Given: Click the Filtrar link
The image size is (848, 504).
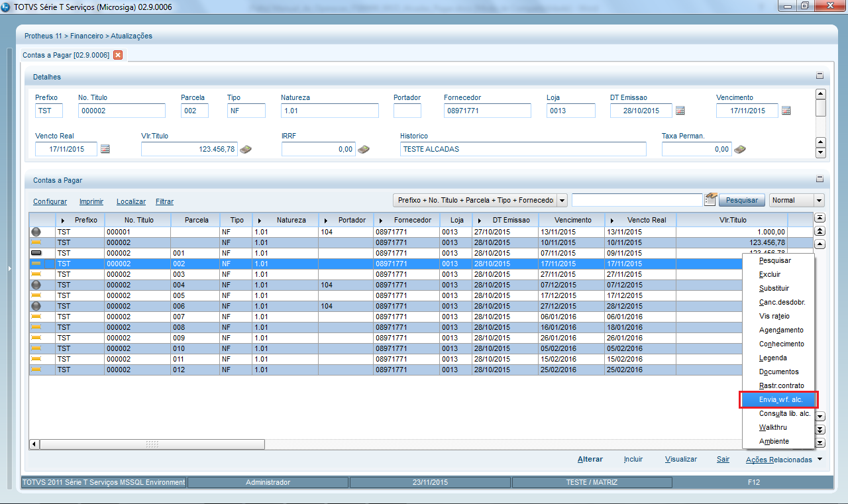Looking at the screenshot, I should (164, 201).
